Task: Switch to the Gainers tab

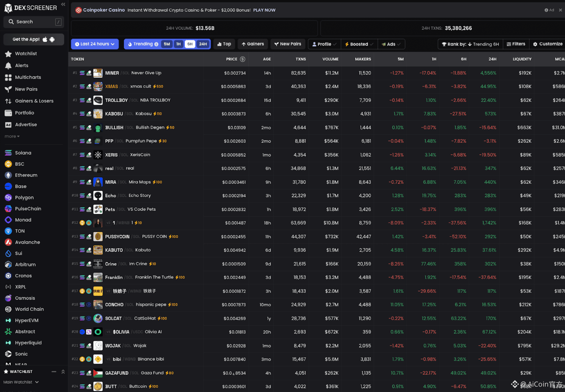Action: tap(252, 44)
